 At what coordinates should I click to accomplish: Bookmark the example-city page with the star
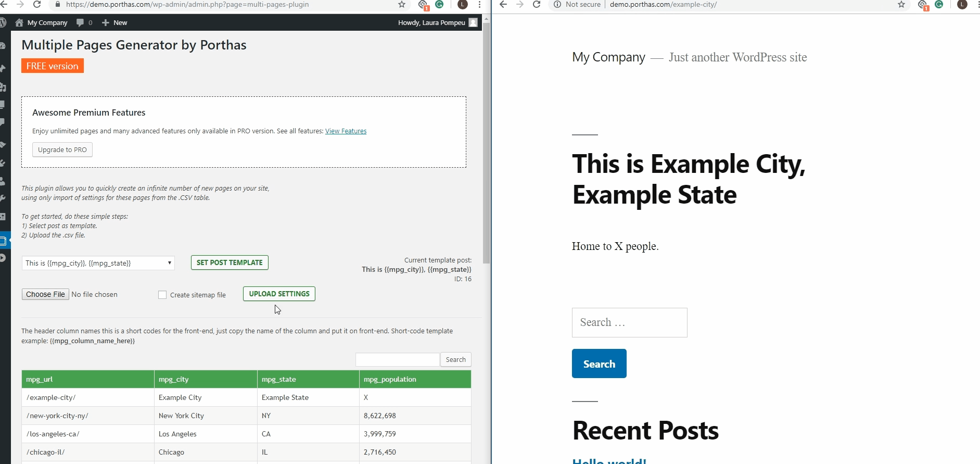[901, 5]
